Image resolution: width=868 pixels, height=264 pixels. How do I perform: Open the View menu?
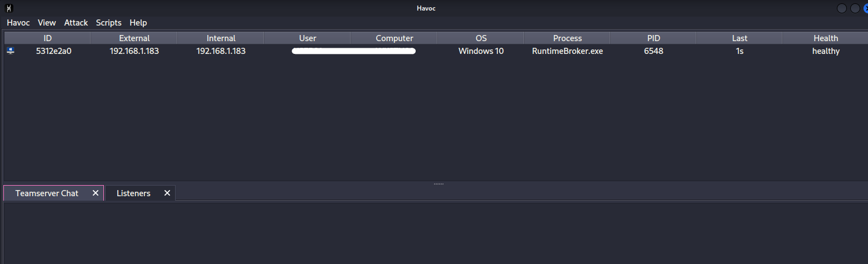pyautogui.click(x=47, y=23)
